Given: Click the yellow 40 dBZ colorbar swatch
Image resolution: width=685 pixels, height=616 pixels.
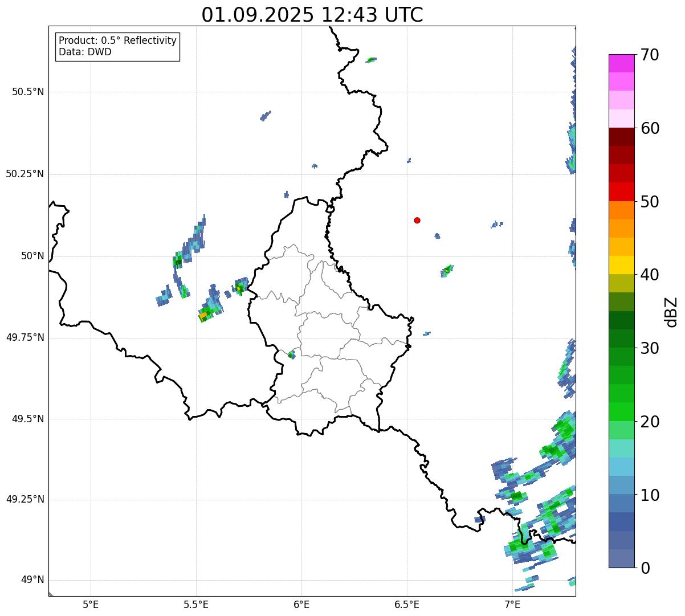Looking at the screenshot, I should pyautogui.click(x=621, y=265).
